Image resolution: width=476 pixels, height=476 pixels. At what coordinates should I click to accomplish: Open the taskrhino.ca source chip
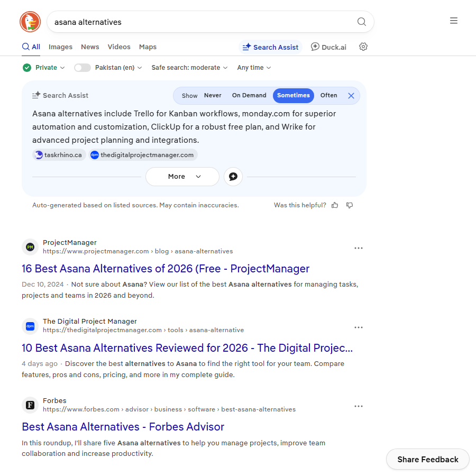pyautogui.click(x=59, y=155)
